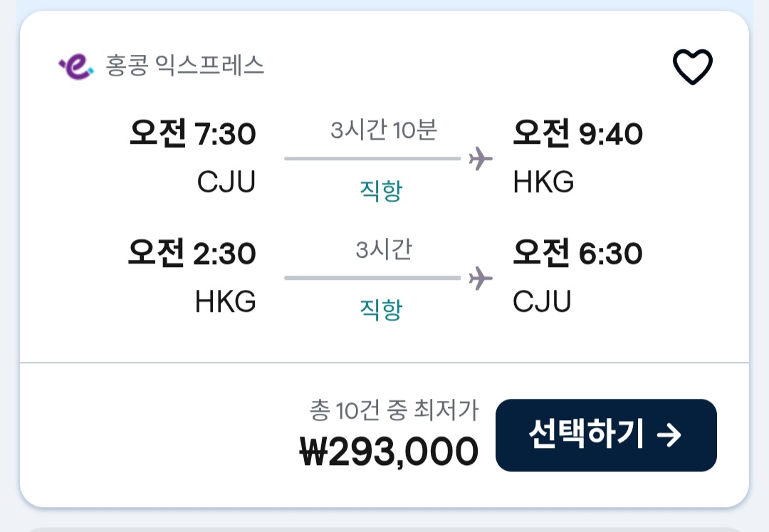This screenshot has height=532, width=769.
Task: Click the CJU code under 오전 7:30
Action: point(226,183)
